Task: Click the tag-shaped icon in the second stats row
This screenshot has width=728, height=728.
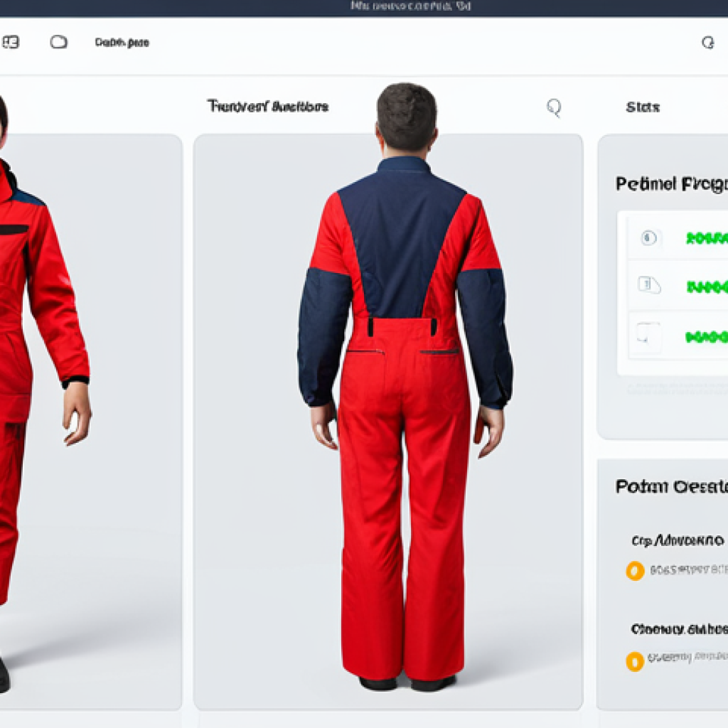Action: 649,284
